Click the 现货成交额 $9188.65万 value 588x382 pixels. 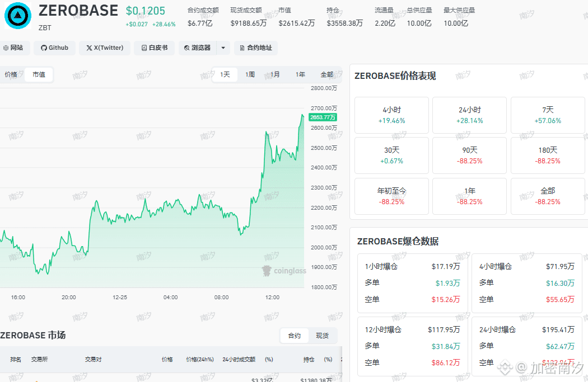[249, 23]
